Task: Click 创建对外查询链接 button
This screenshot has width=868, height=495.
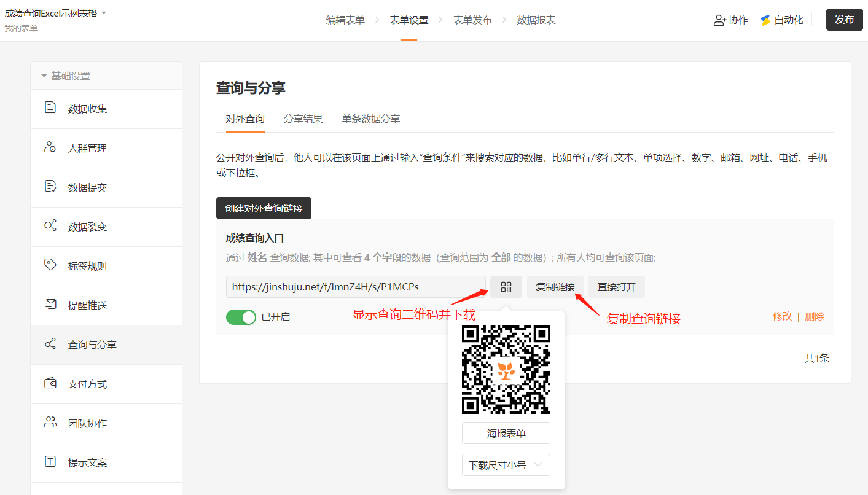Action: 264,208
